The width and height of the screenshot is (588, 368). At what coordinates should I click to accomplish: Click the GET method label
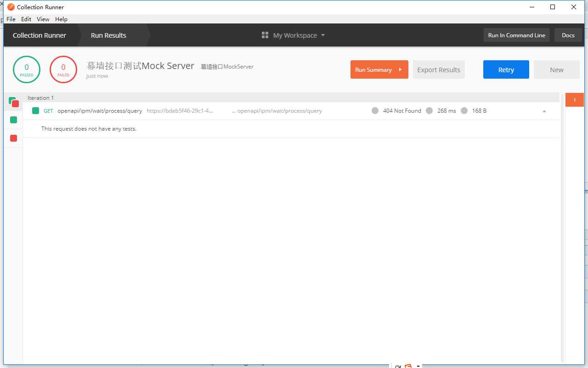click(48, 111)
